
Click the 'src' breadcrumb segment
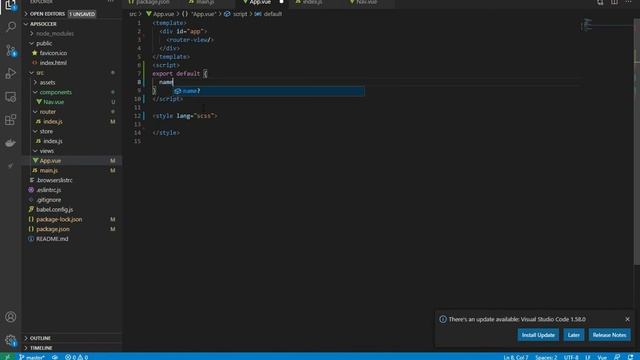[x=133, y=14]
